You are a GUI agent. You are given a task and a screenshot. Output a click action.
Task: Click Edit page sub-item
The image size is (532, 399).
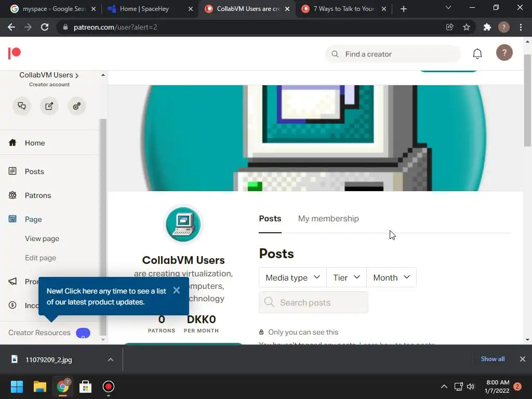pos(41,258)
